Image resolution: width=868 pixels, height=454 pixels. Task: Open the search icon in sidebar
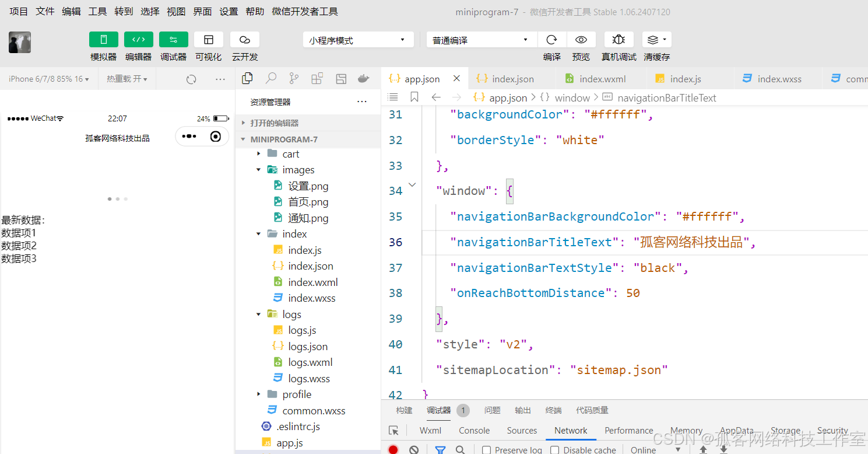(x=271, y=78)
